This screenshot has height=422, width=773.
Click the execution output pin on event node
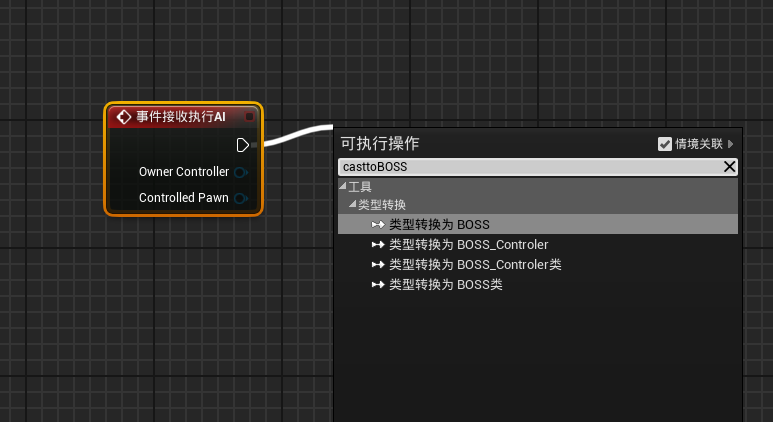point(243,145)
